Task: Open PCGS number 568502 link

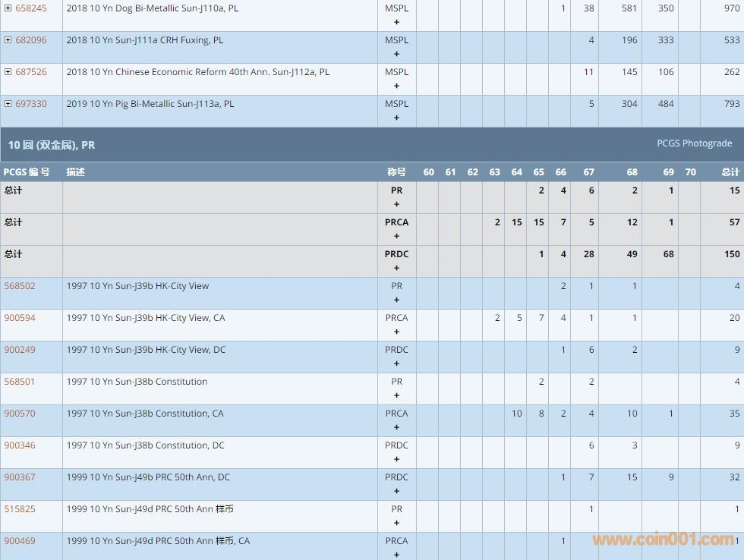Action: tap(20, 286)
